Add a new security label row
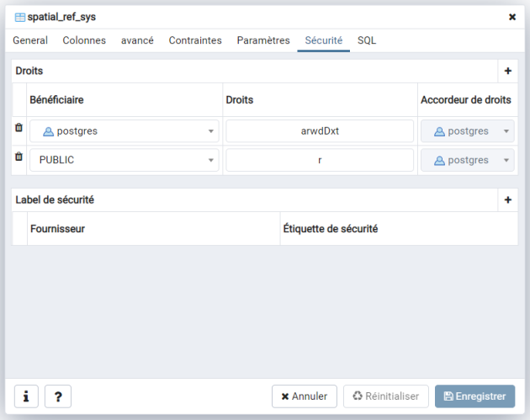 [507, 200]
